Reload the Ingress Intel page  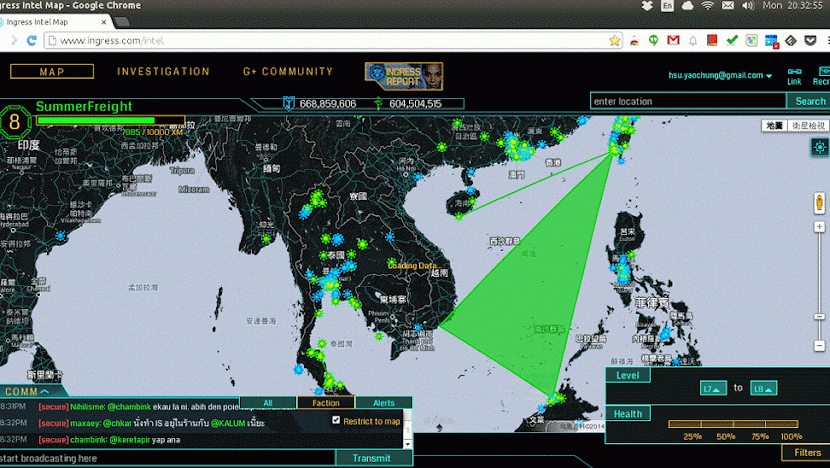point(31,41)
